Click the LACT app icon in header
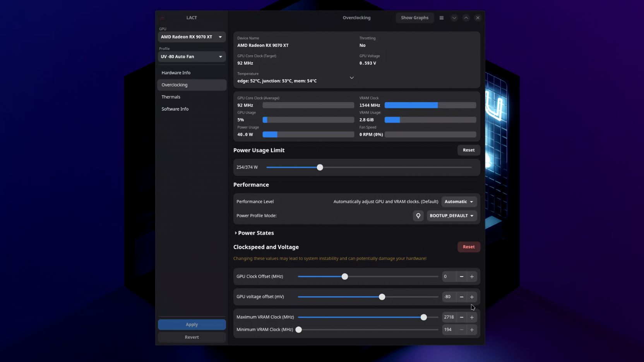644x362 pixels. (x=163, y=18)
